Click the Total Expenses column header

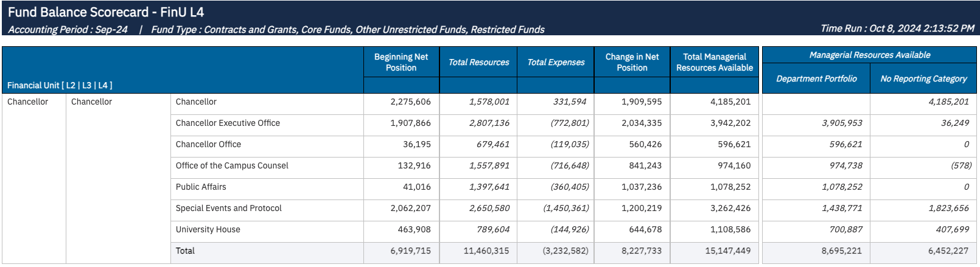(556, 62)
